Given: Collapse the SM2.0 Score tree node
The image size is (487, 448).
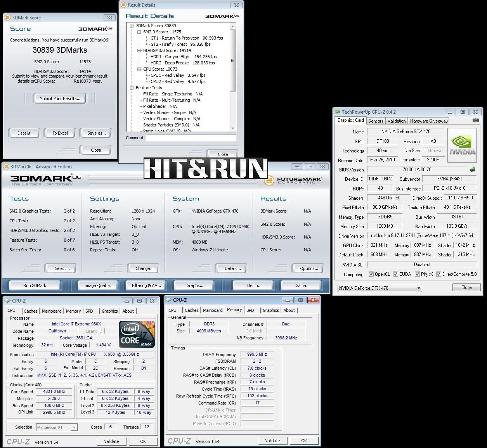Looking at the screenshot, I should pyautogui.click(x=139, y=32).
